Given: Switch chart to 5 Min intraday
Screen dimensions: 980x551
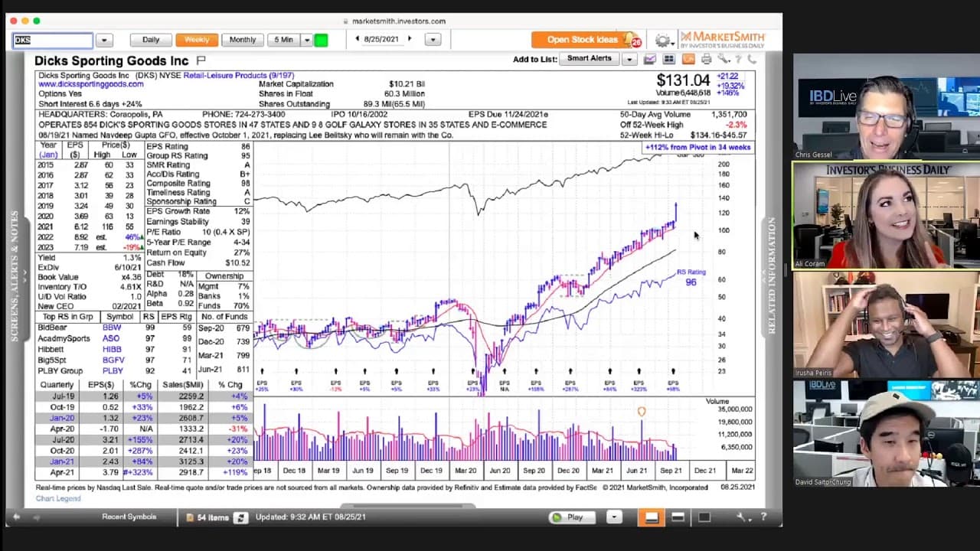Looking at the screenshot, I should click(283, 40).
